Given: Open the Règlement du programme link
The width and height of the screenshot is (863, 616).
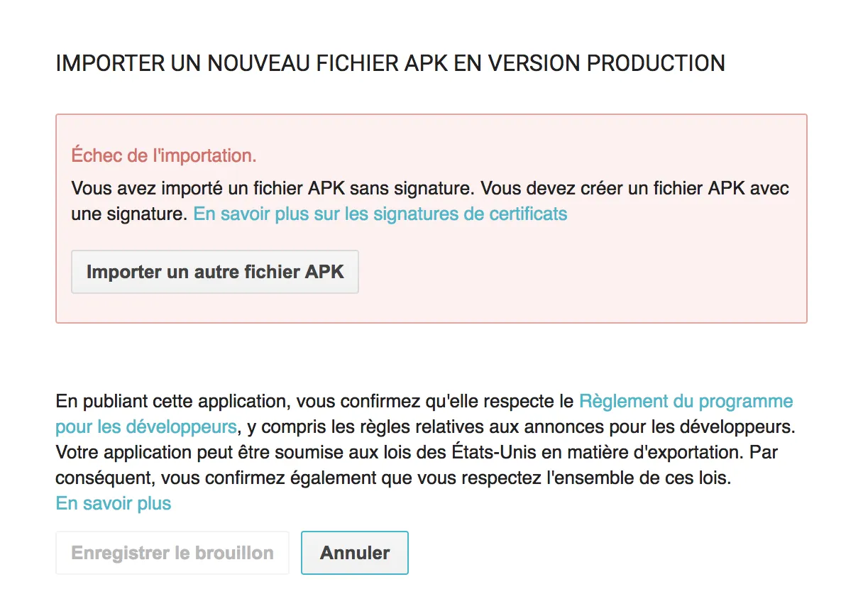Looking at the screenshot, I should pos(686,401).
